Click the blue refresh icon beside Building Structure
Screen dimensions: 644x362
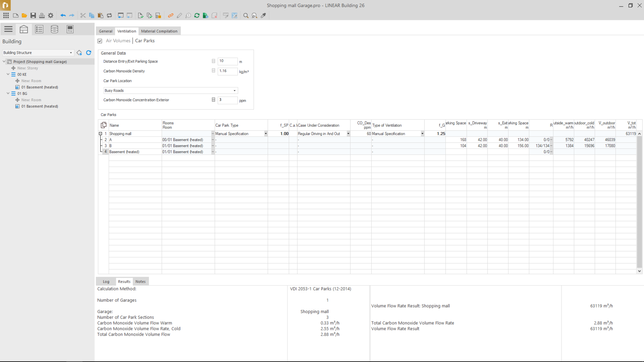pos(89,53)
